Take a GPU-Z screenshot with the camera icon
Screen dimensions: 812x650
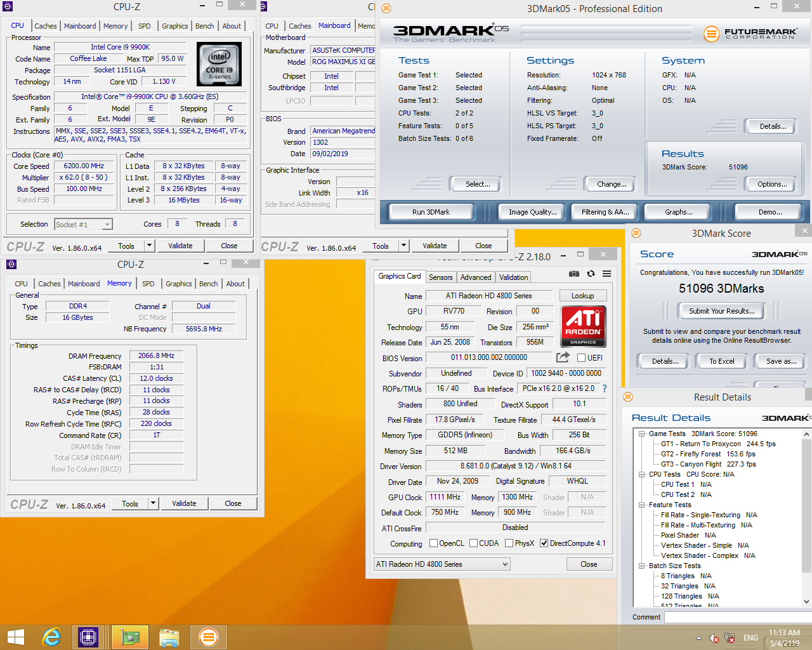pyautogui.click(x=573, y=274)
